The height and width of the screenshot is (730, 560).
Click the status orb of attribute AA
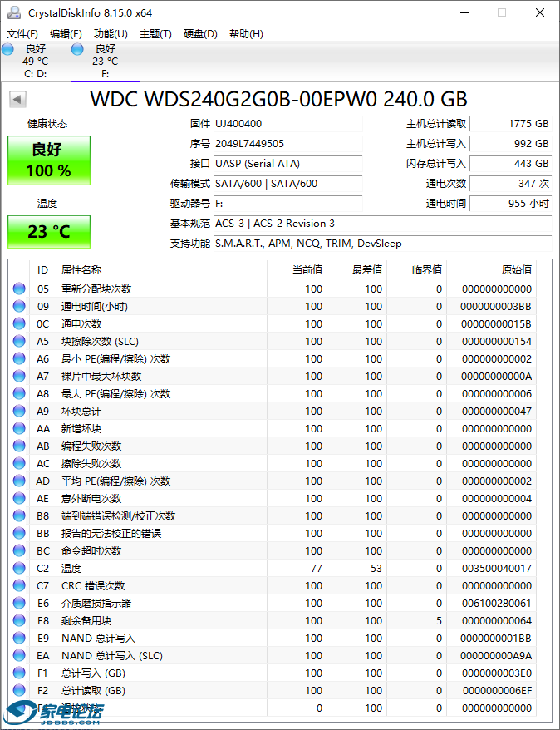19,429
